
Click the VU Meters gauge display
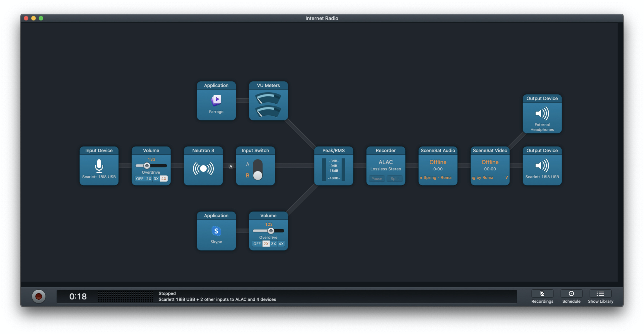(x=268, y=105)
